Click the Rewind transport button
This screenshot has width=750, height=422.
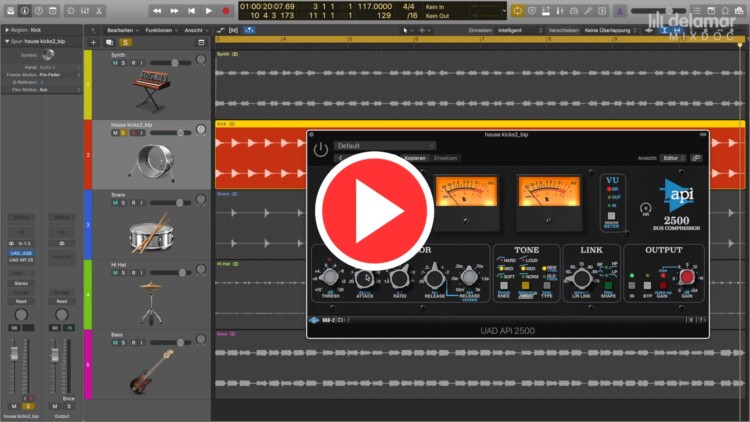coord(157,11)
